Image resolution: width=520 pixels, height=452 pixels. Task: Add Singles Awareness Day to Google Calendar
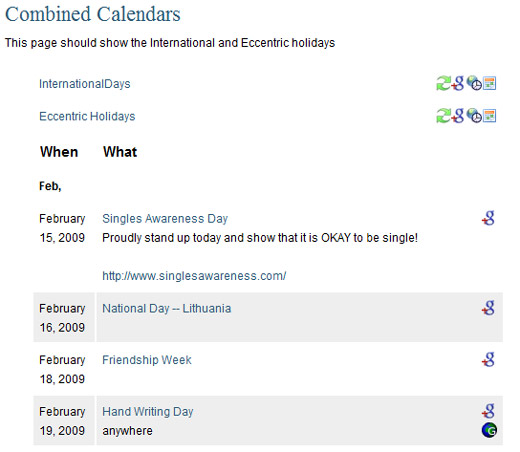click(488, 218)
